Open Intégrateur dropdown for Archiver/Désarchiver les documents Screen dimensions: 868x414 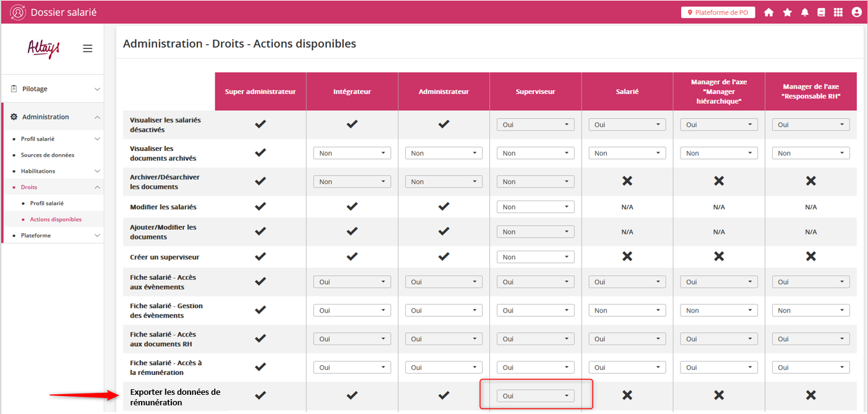click(352, 182)
